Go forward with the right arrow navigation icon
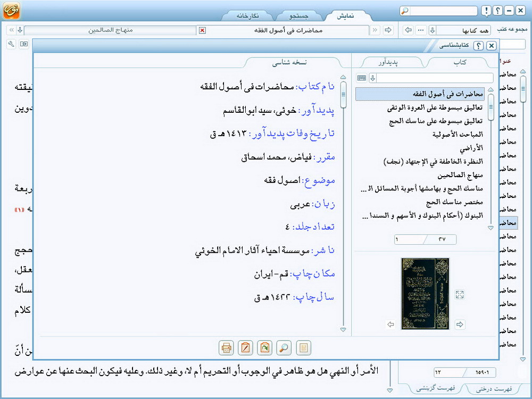The height and width of the screenshot is (399, 532). pos(388,30)
